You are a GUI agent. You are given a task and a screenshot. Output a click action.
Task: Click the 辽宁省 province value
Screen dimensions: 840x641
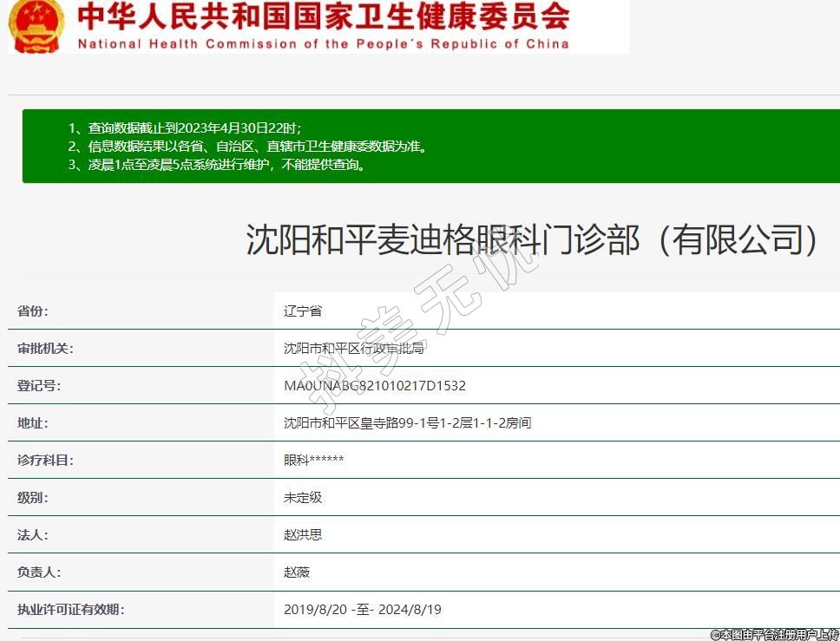[x=303, y=311]
